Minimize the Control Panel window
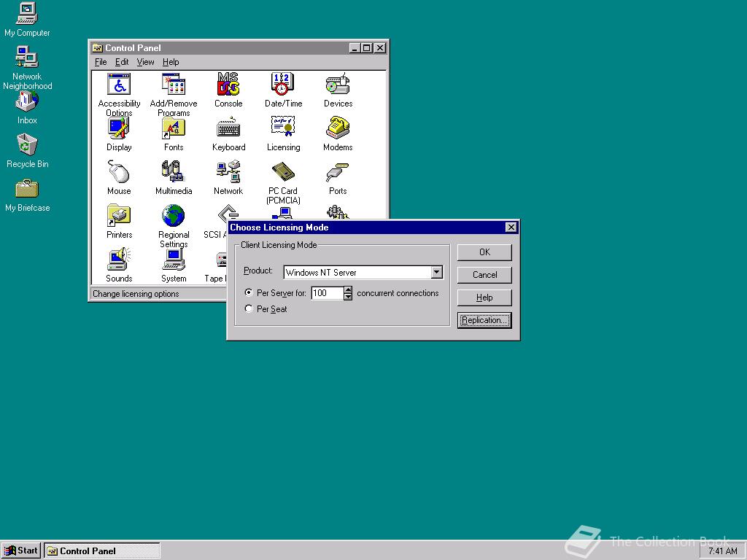The height and width of the screenshot is (560, 747). [x=355, y=47]
